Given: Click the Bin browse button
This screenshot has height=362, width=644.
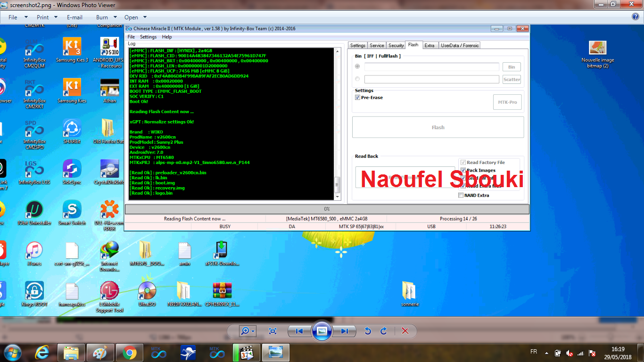Looking at the screenshot, I should pyautogui.click(x=512, y=67).
